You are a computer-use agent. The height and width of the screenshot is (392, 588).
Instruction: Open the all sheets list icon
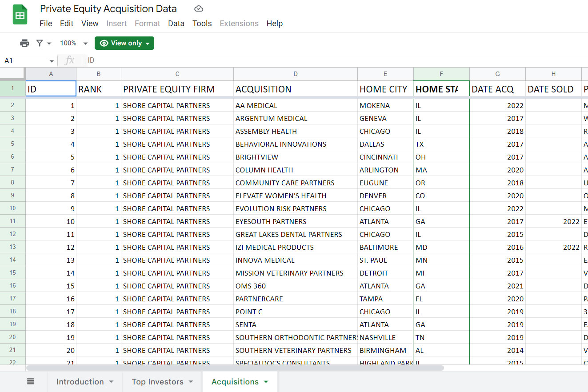coord(30,381)
